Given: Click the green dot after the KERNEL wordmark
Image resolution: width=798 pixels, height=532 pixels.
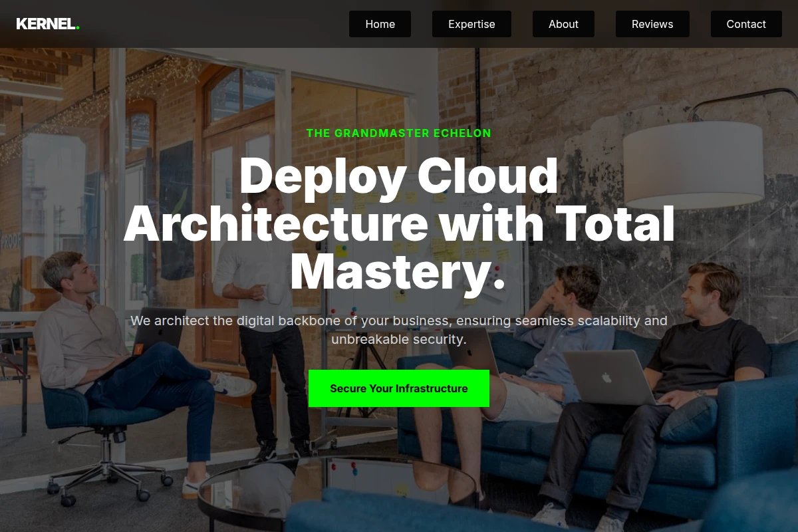Looking at the screenshot, I should [78, 28].
